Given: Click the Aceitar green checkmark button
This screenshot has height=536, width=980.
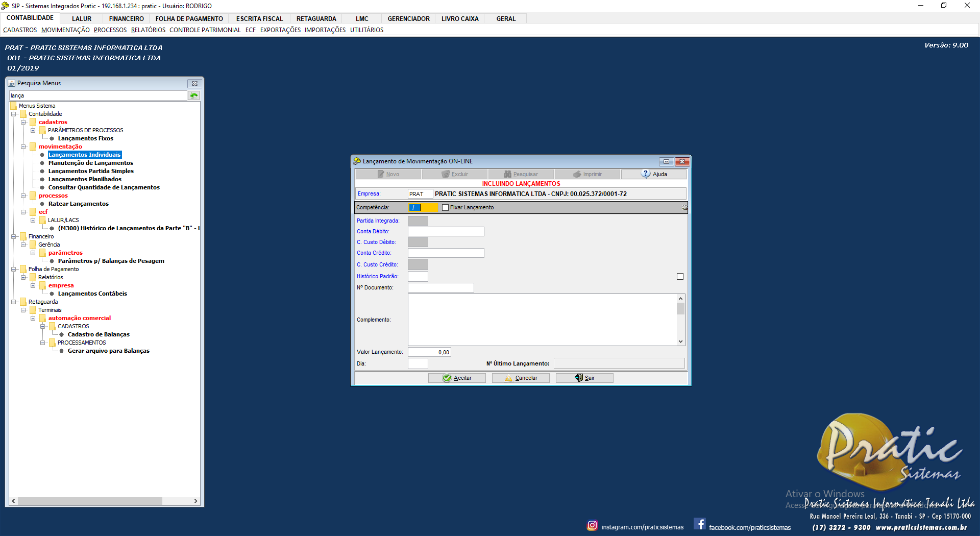Looking at the screenshot, I should click(x=457, y=378).
